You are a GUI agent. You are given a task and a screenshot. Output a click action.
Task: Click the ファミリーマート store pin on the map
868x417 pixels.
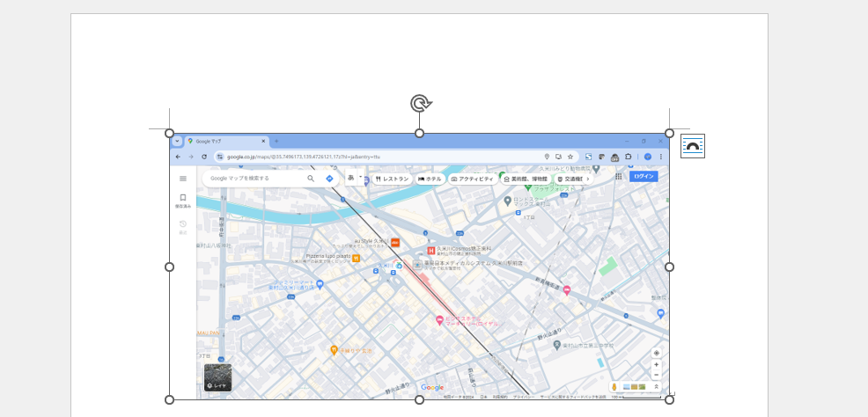[320, 283]
